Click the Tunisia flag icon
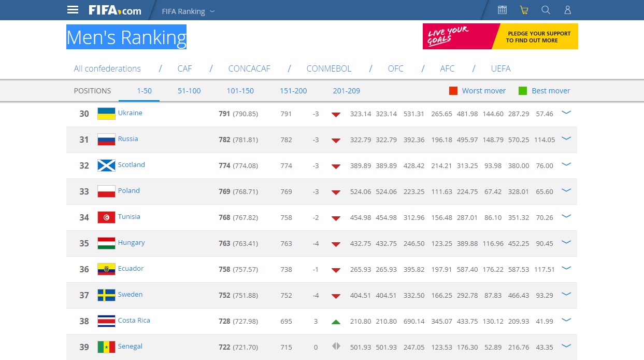Viewport: 644px width, 360px height. click(x=106, y=217)
